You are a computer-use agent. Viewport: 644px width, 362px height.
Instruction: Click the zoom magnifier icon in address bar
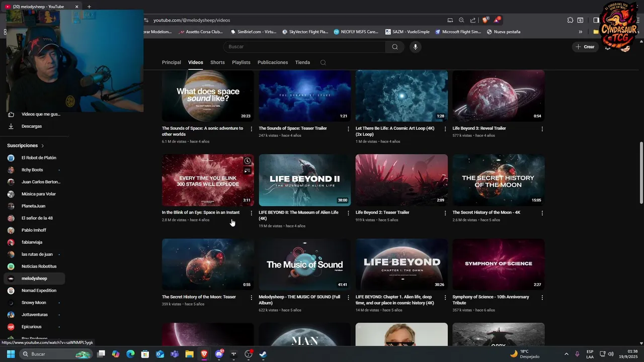(x=461, y=20)
